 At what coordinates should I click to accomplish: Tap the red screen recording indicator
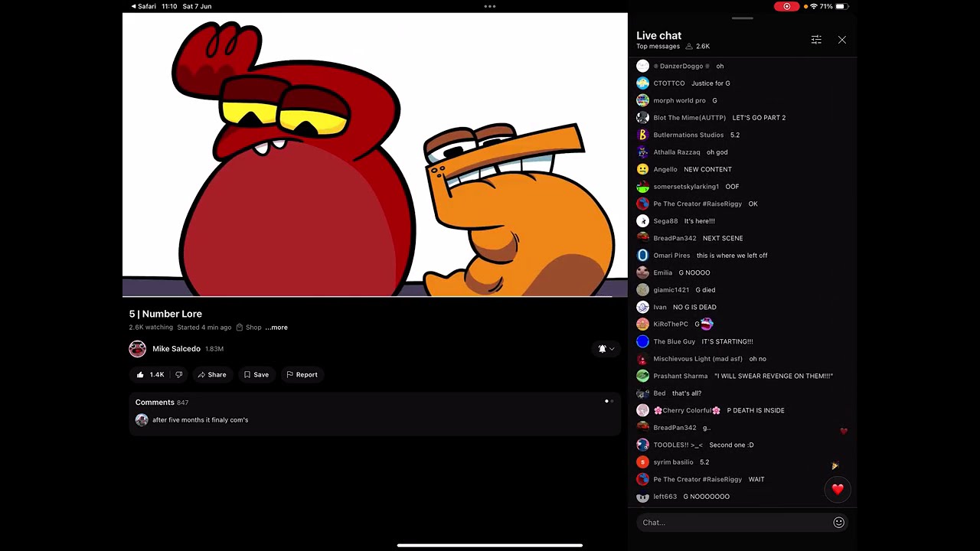point(786,6)
